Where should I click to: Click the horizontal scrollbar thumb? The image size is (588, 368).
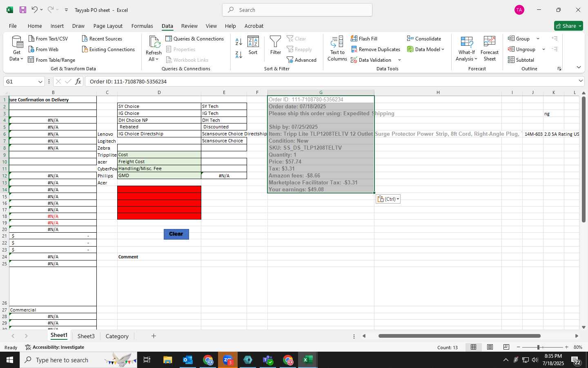(x=459, y=336)
